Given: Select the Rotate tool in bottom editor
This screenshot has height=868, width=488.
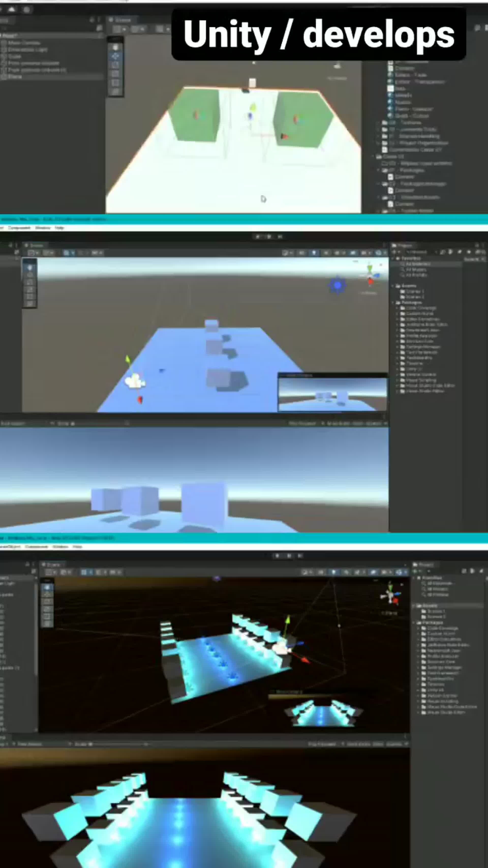Looking at the screenshot, I should pyautogui.click(x=47, y=602).
